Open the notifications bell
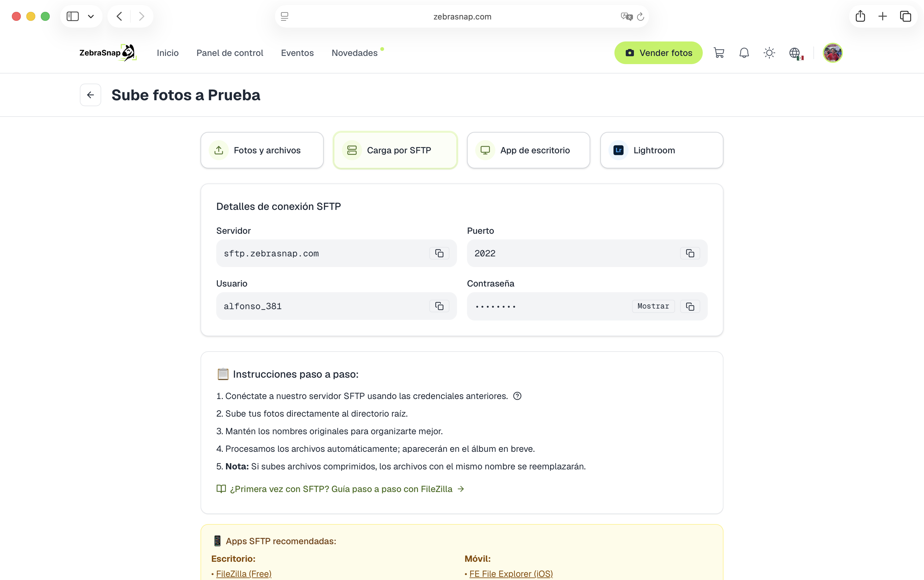This screenshot has height=580, width=924. [744, 53]
